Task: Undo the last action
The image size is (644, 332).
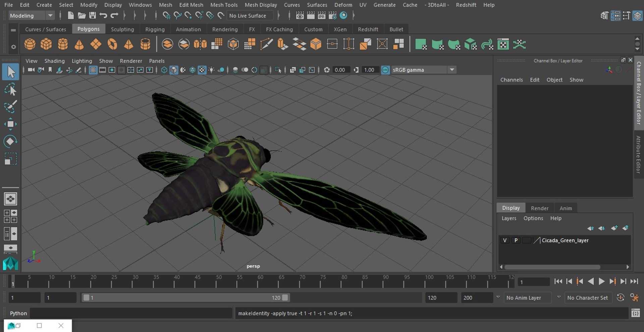Action: (x=103, y=15)
